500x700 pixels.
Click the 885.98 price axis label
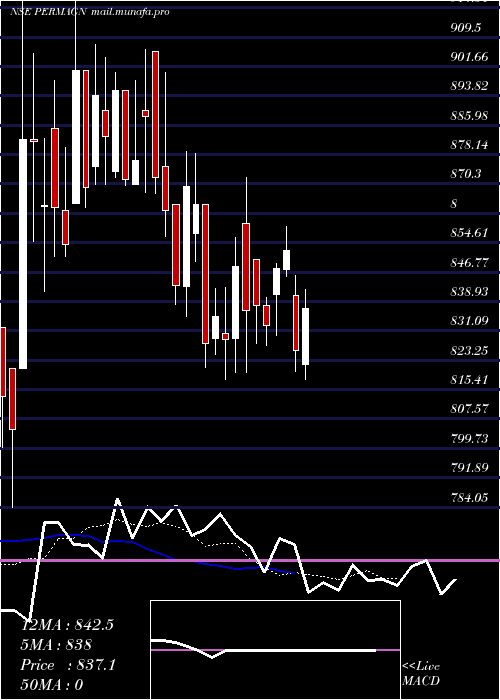click(x=469, y=116)
